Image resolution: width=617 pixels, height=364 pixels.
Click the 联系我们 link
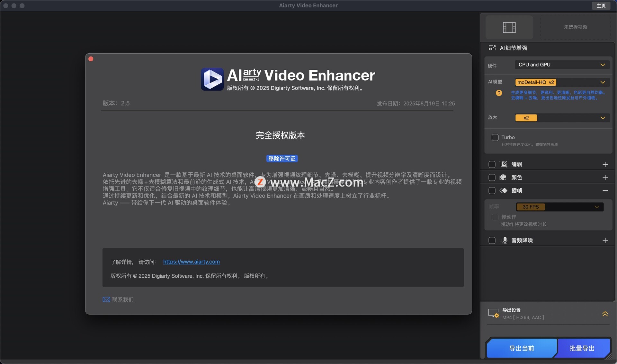[x=123, y=299]
